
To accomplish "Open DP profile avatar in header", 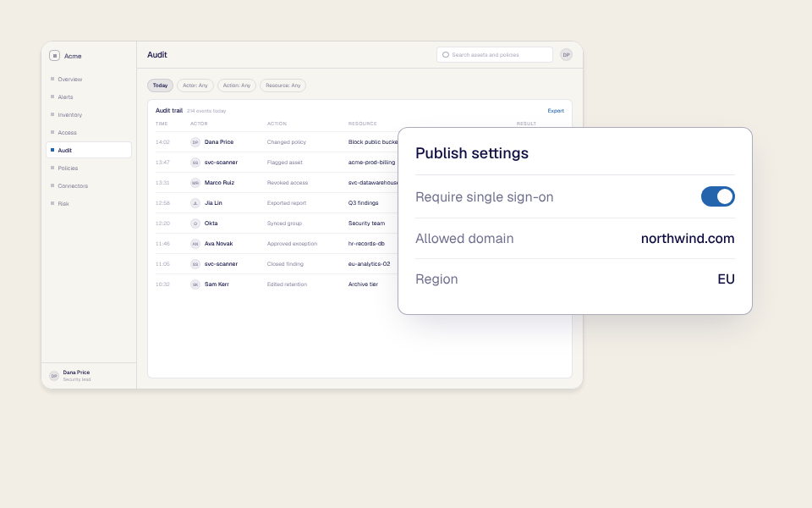I will pyautogui.click(x=566, y=54).
